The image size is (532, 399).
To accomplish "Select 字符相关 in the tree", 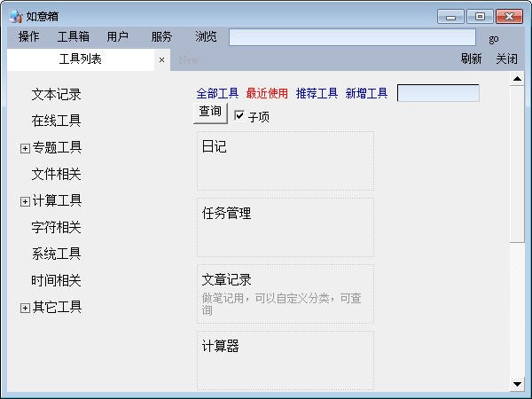I will click(x=57, y=227).
